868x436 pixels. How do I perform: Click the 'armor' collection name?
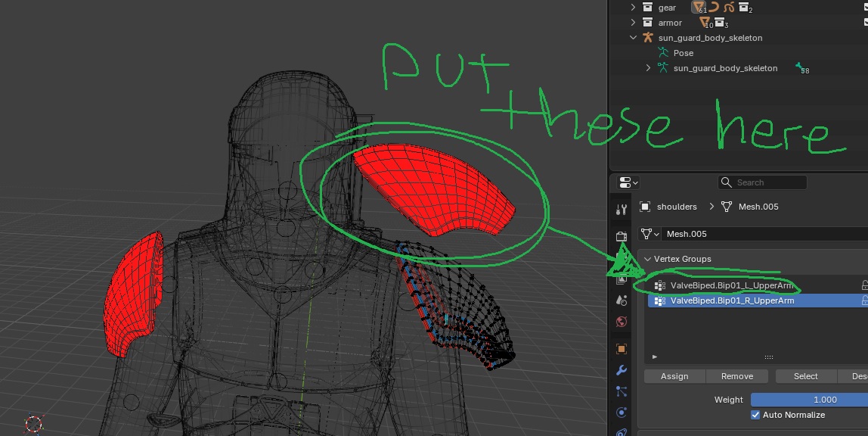(670, 23)
